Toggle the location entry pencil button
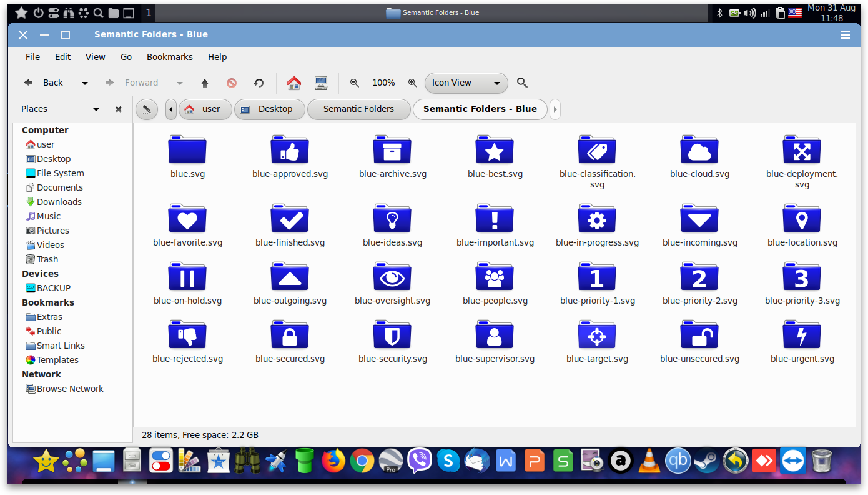 (x=146, y=109)
